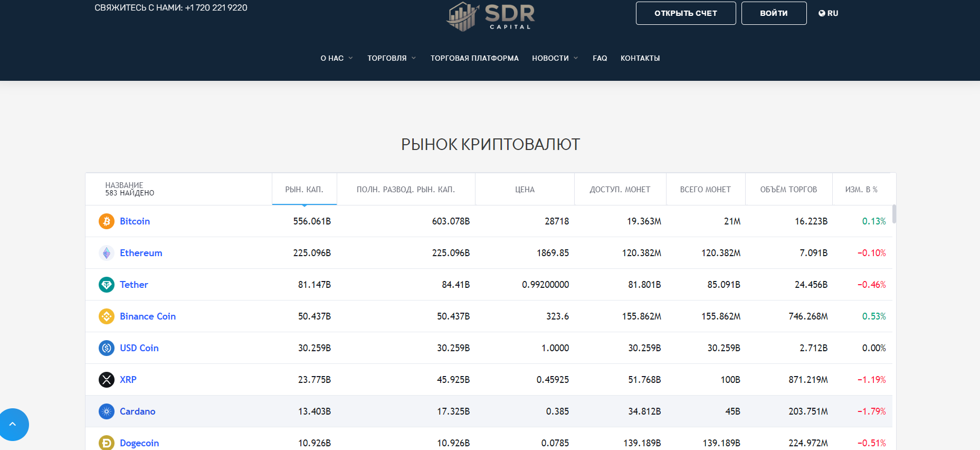
Task: Click the crypto table vertical scrollbar
Action: tap(894, 214)
